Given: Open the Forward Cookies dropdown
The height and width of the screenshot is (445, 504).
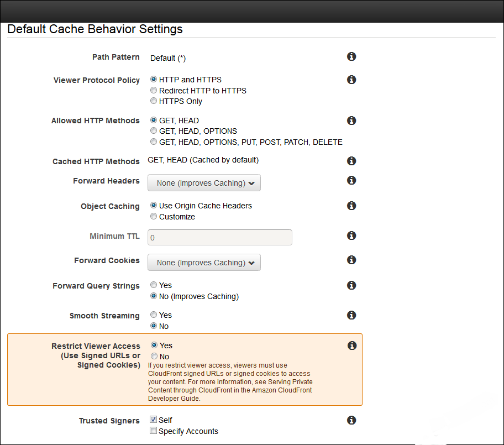Looking at the screenshot, I should tap(204, 263).
